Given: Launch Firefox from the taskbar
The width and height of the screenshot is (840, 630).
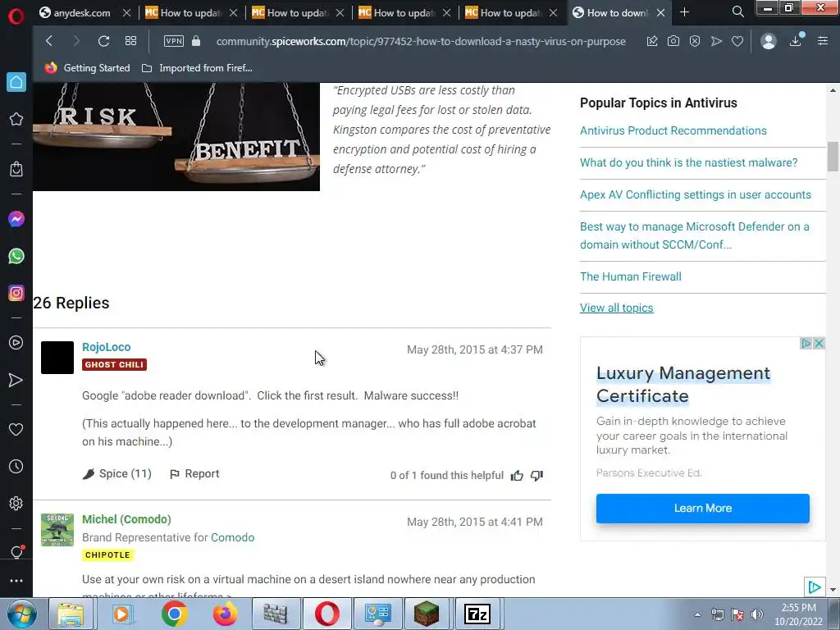Looking at the screenshot, I should click(x=225, y=614).
